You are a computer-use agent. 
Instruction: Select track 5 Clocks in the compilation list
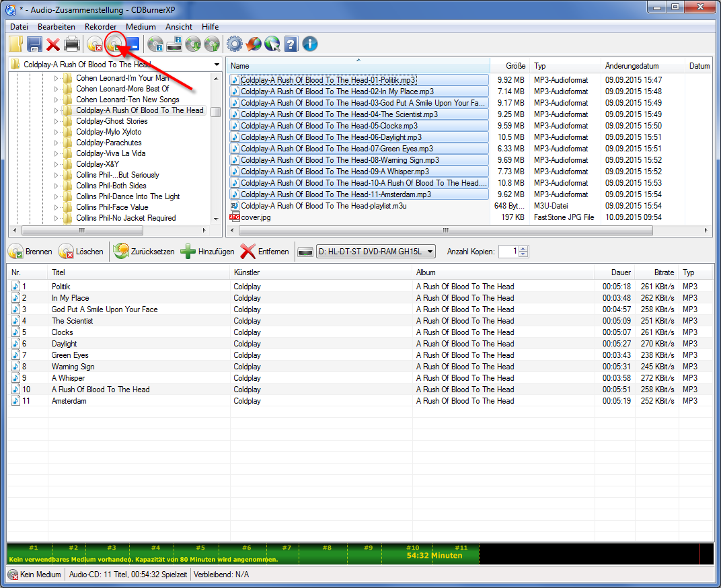click(63, 332)
